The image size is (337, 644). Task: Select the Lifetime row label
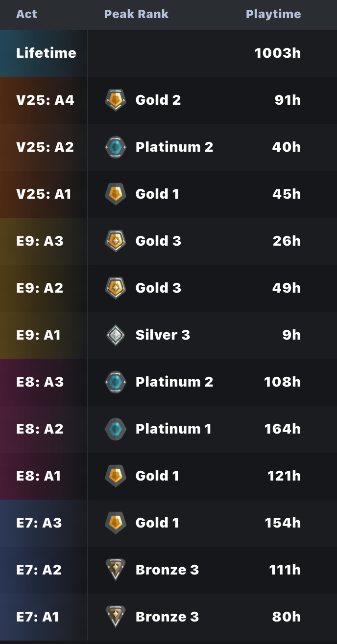click(46, 53)
